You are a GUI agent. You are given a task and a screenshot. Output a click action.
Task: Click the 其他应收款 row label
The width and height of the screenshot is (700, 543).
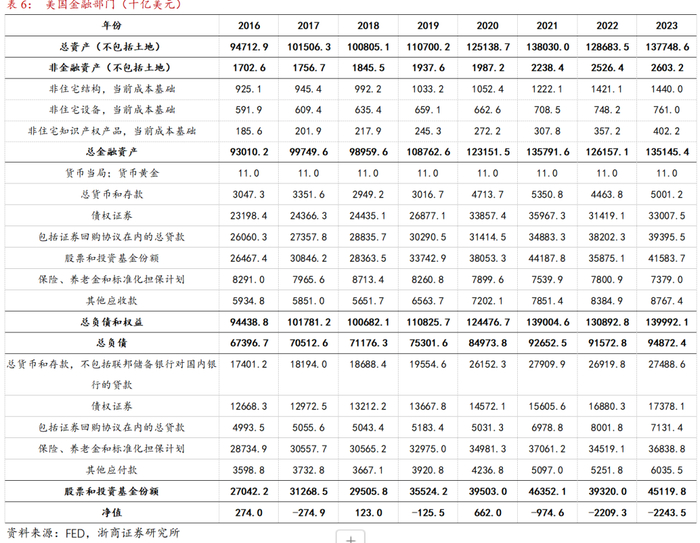tap(112, 301)
